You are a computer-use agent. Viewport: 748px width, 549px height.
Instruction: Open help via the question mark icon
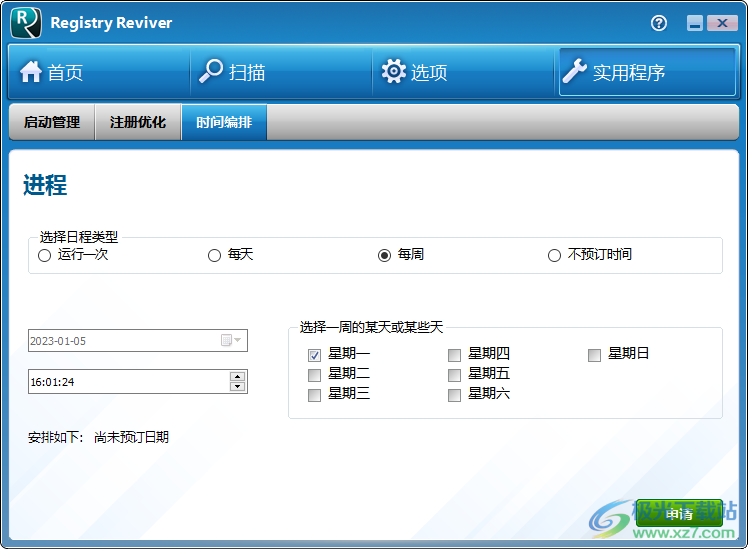click(x=659, y=23)
